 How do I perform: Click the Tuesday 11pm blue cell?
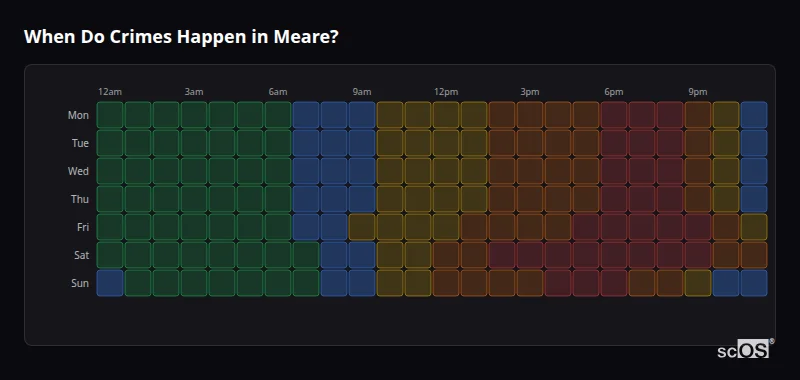754,143
